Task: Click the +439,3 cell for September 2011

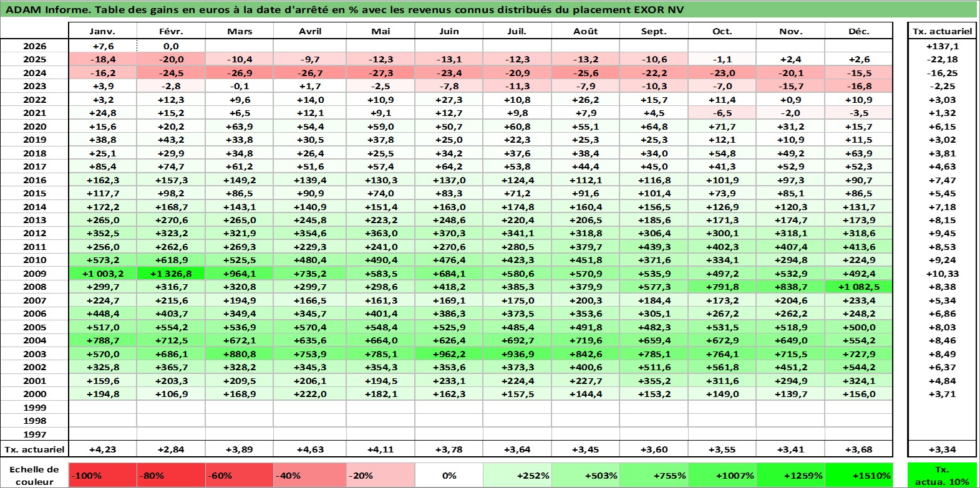Action: click(653, 247)
